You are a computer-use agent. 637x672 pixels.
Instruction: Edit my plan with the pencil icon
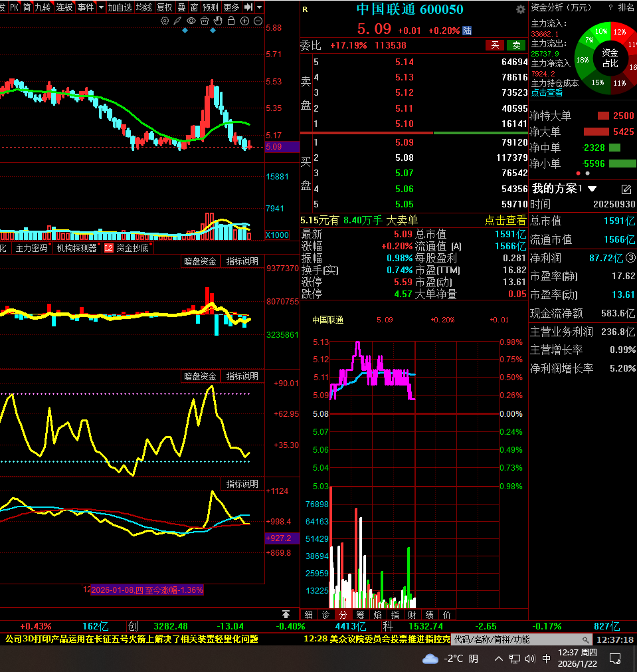626,189
